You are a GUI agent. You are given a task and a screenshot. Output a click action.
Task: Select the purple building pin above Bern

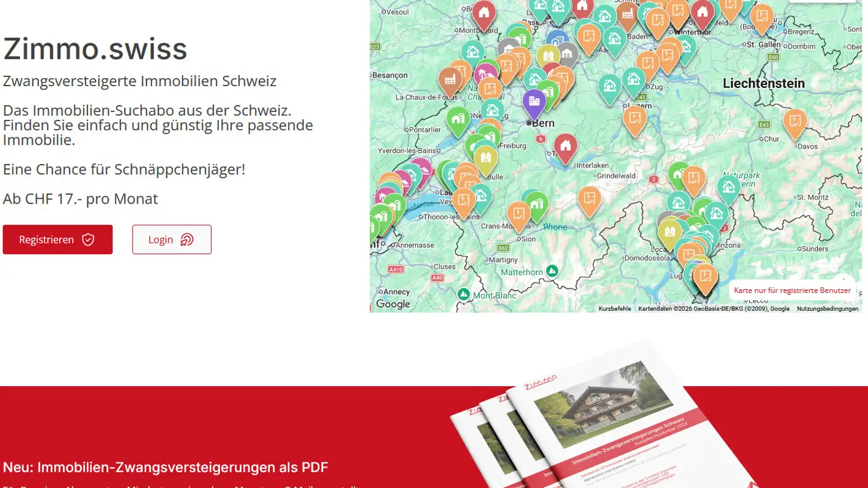534,104
